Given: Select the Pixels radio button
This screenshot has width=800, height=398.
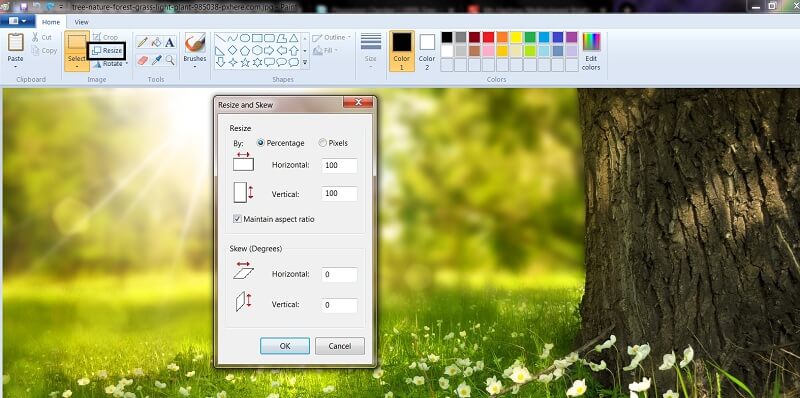Looking at the screenshot, I should click(x=322, y=143).
